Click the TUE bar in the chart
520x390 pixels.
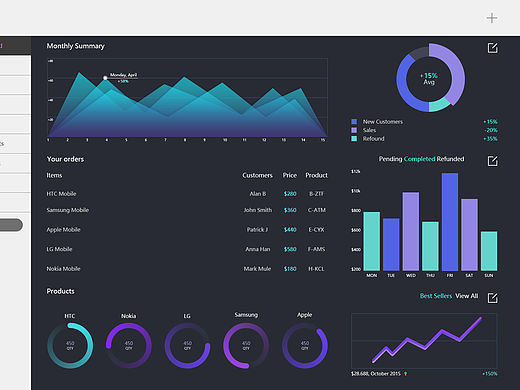point(391,244)
